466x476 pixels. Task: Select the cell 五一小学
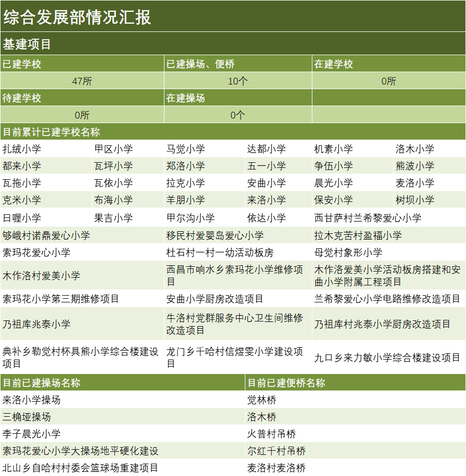278,165
